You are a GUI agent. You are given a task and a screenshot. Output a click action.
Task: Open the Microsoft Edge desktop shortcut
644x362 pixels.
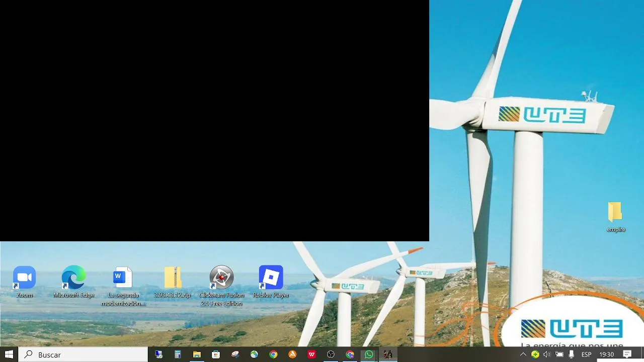click(73, 282)
